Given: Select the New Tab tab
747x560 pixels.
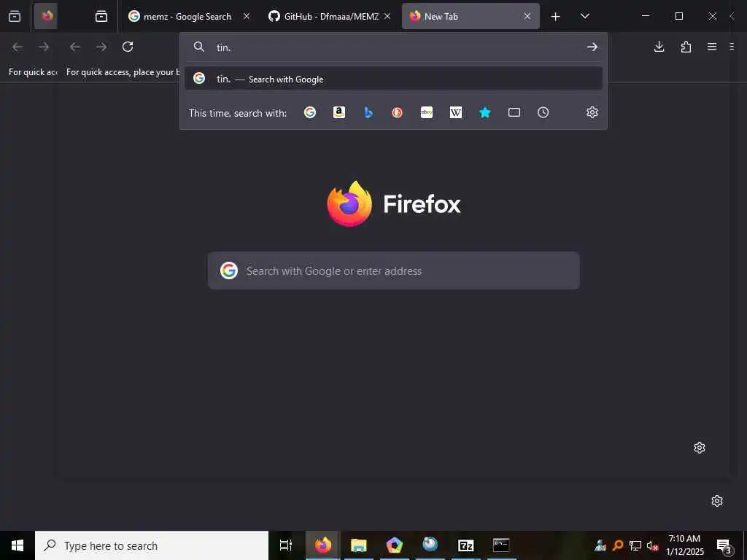Looking at the screenshot, I should (471, 16).
